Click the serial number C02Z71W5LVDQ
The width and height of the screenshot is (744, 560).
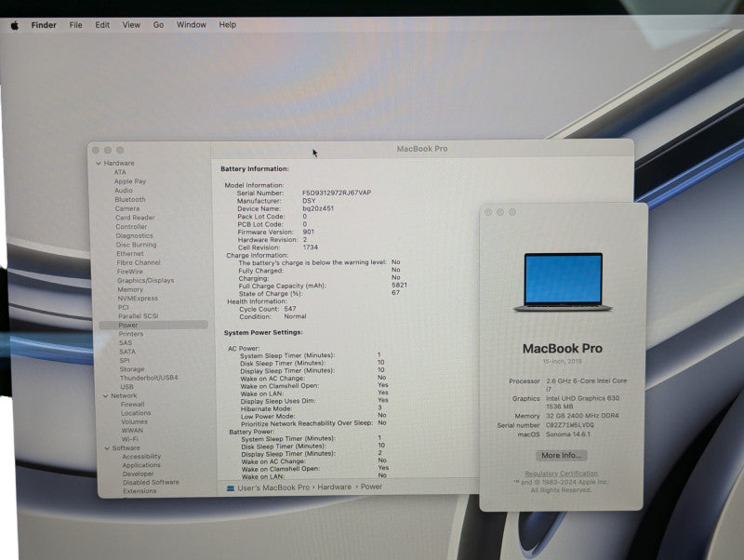[x=570, y=425]
